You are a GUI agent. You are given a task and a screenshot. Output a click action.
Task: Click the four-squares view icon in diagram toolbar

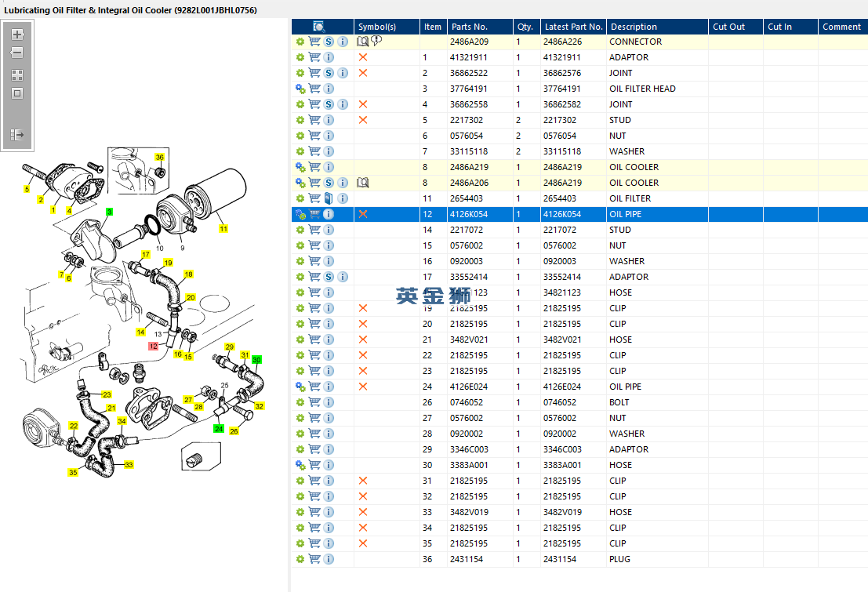tap(17, 75)
